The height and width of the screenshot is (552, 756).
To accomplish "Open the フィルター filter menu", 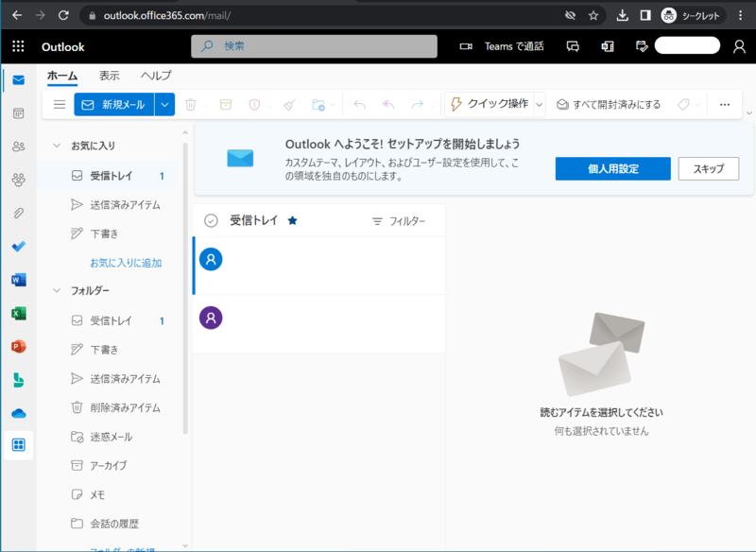I will (398, 221).
